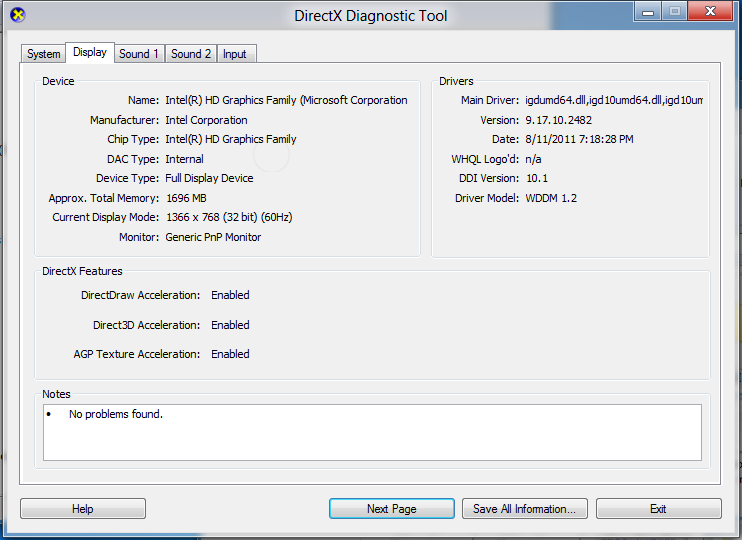Image resolution: width=742 pixels, height=540 pixels.
Task: Open the Sound 2 tab
Action: pos(191,54)
